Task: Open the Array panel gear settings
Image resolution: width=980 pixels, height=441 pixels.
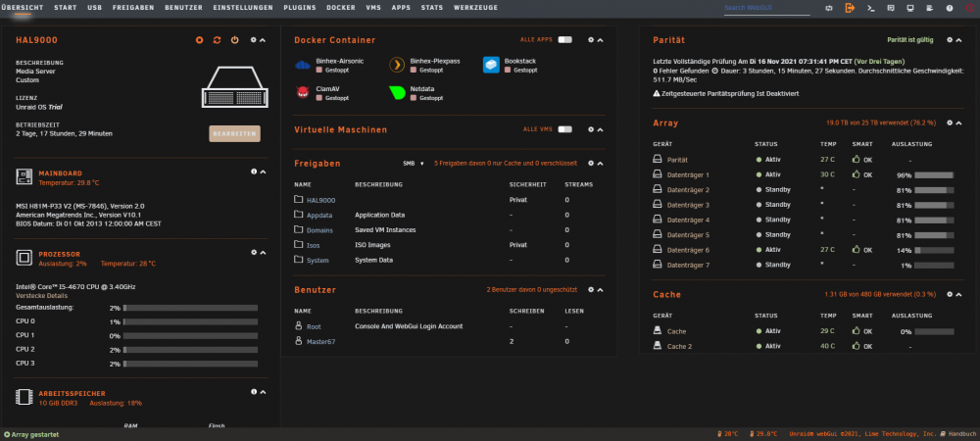Action: tap(950, 123)
